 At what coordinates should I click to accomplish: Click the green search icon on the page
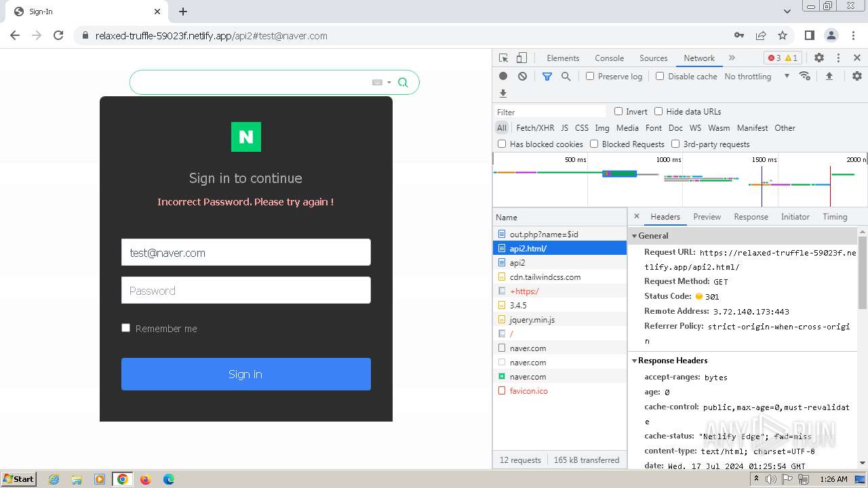click(x=403, y=82)
